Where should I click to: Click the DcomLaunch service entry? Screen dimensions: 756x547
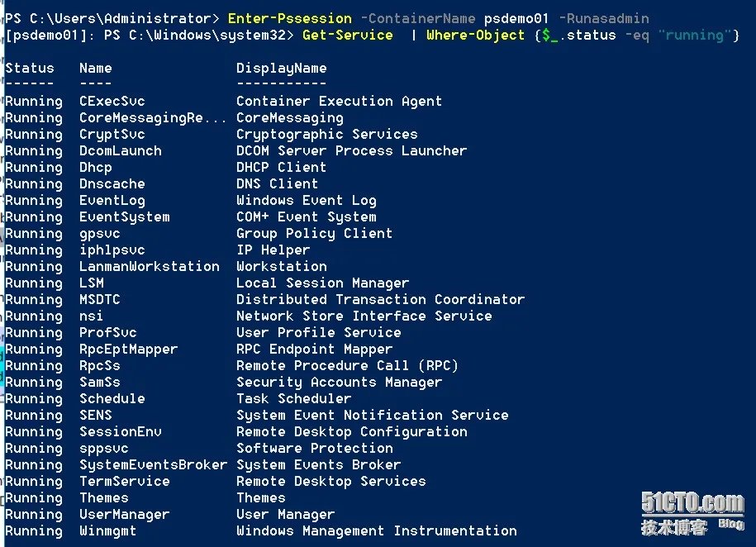click(121, 151)
